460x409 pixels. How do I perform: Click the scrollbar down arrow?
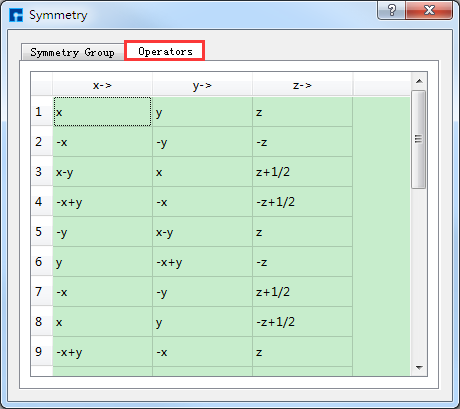click(x=419, y=367)
